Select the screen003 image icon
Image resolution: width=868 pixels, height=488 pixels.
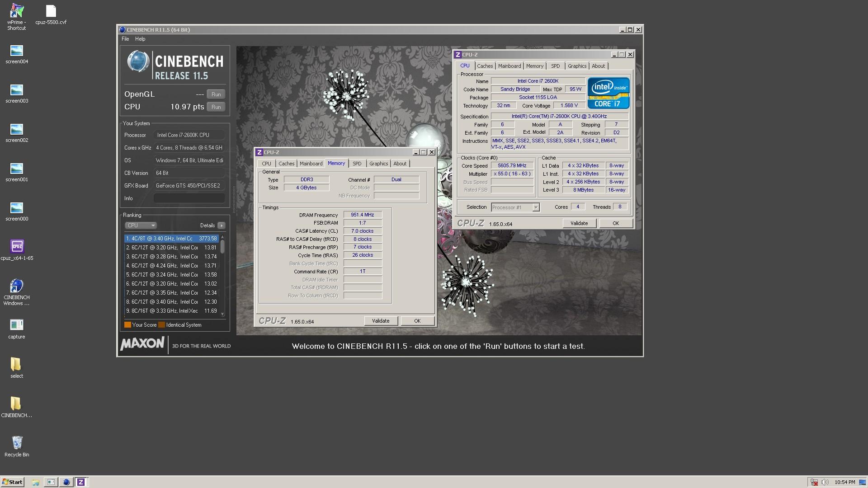[x=17, y=94]
